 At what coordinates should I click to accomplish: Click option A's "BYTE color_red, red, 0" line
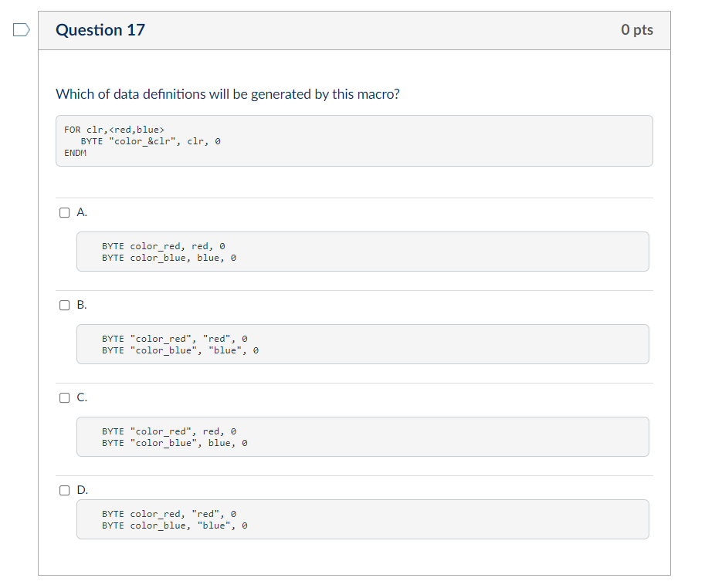click(163, 246)
